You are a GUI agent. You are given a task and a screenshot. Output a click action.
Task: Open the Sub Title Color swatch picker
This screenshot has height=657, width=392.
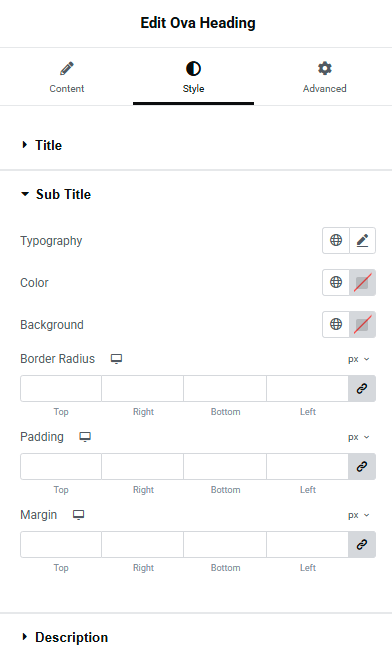tap(362, 282)
